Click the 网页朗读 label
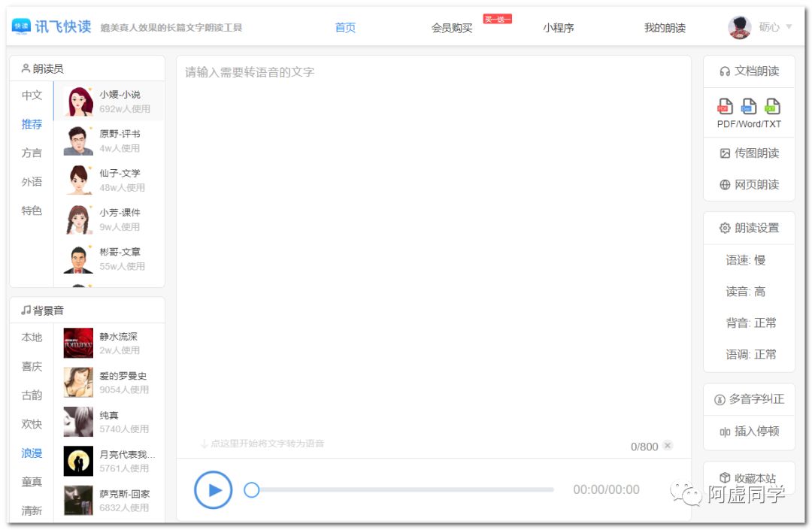Image resolution: width=812 pixels, height=530 pixels. click(756, 185)
